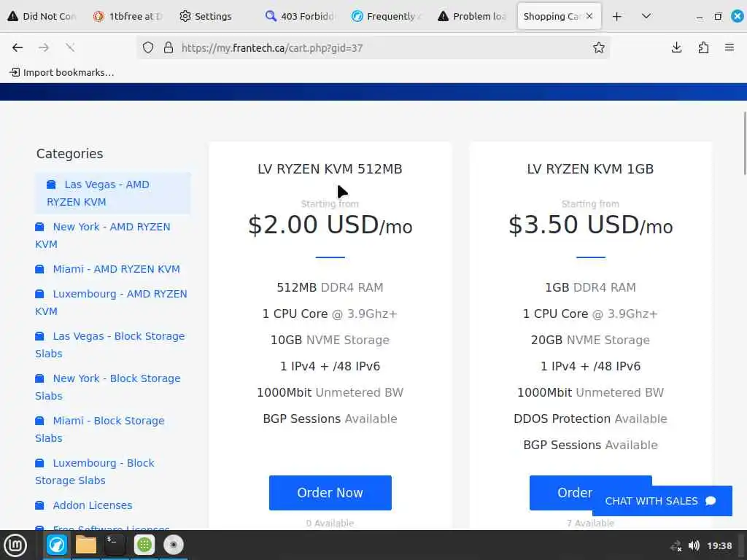Open Las Vegas - Block Storage Slabs
This screenshot has height=560, width=747.
tap(110, 345)
